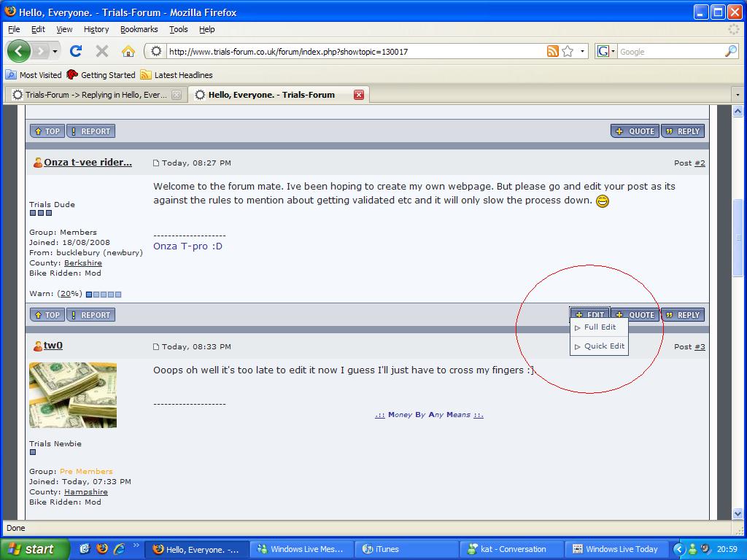
Task: Click REPORT button under post #2
Action: (91, 315)
